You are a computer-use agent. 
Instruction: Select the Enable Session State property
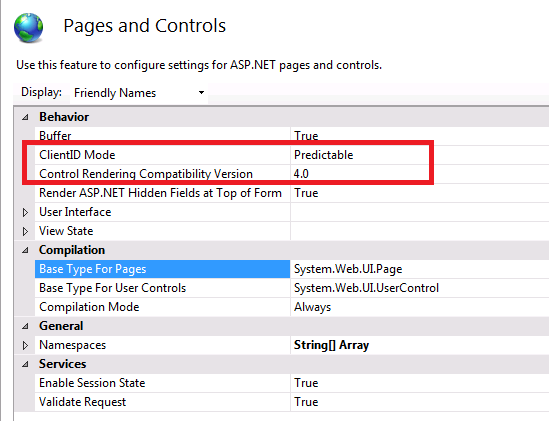(162, 383)
